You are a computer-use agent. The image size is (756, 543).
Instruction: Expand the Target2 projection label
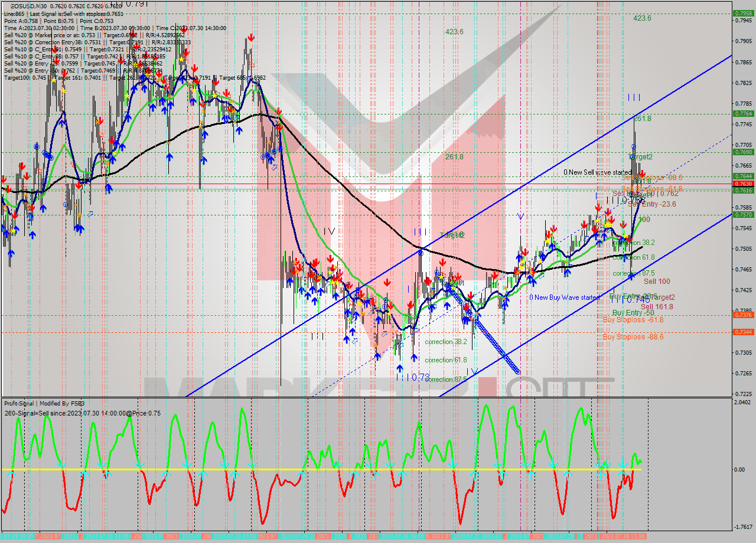click(640, 156)
